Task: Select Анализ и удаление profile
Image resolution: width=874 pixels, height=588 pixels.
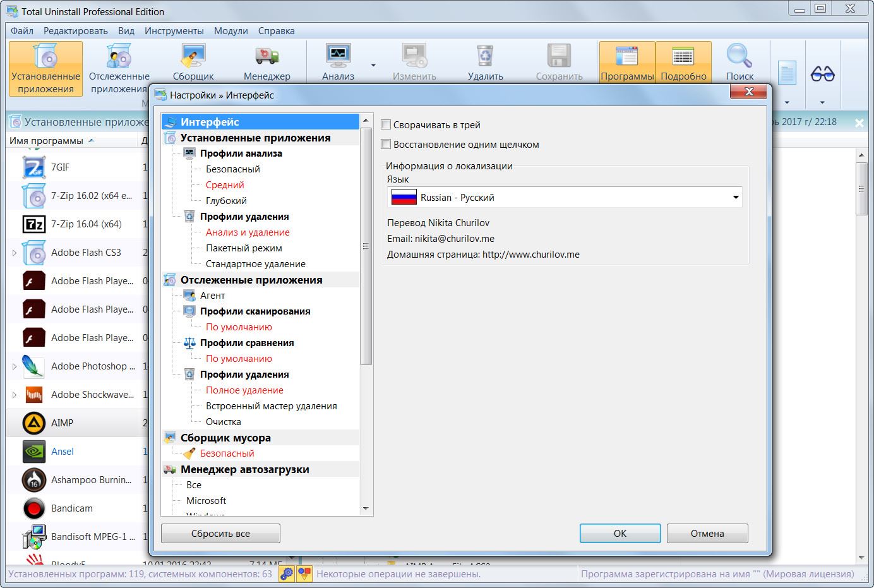Action: [248, 232]
